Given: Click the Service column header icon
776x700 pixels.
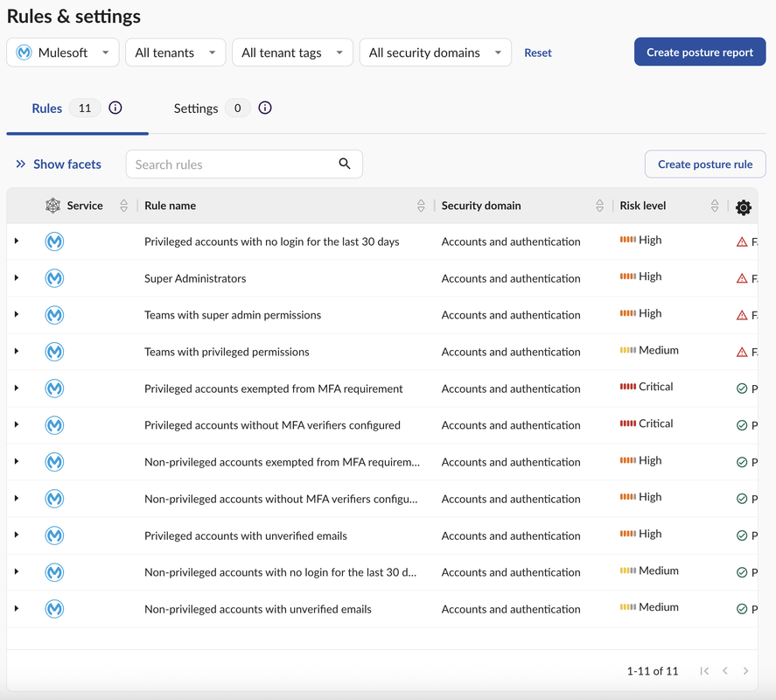Looking at the screenshot, I should point(53,206).
